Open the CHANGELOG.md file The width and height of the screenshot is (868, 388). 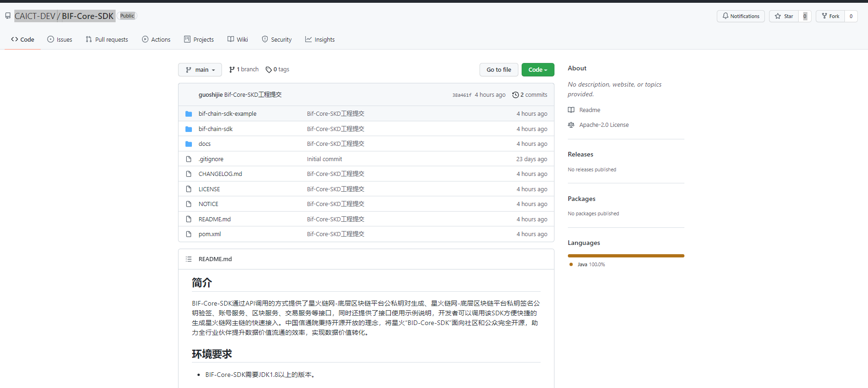click(220, 174)
